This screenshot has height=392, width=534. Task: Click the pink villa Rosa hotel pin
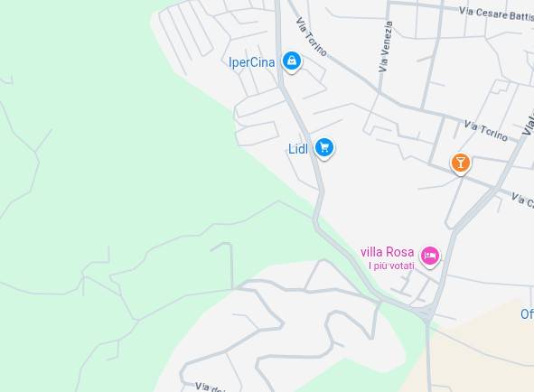pyautogui.click(x=430, y=257)
